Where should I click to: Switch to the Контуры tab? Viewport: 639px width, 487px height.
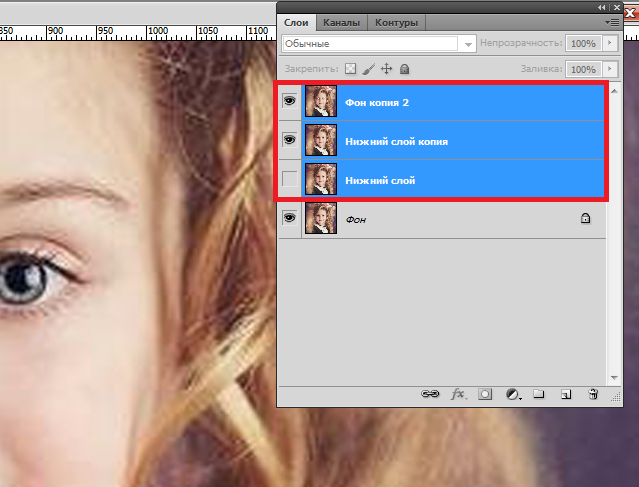pos(397,23)
